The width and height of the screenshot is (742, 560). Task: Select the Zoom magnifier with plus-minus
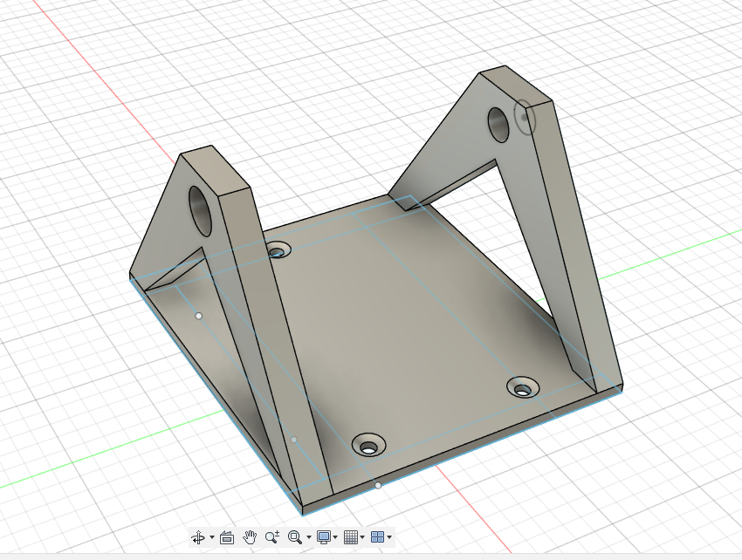pyautogui.click(x=271, y=537)
